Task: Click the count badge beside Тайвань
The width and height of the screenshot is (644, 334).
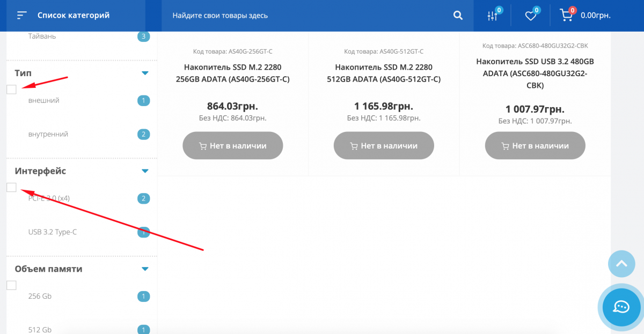Action: [143, 36]
